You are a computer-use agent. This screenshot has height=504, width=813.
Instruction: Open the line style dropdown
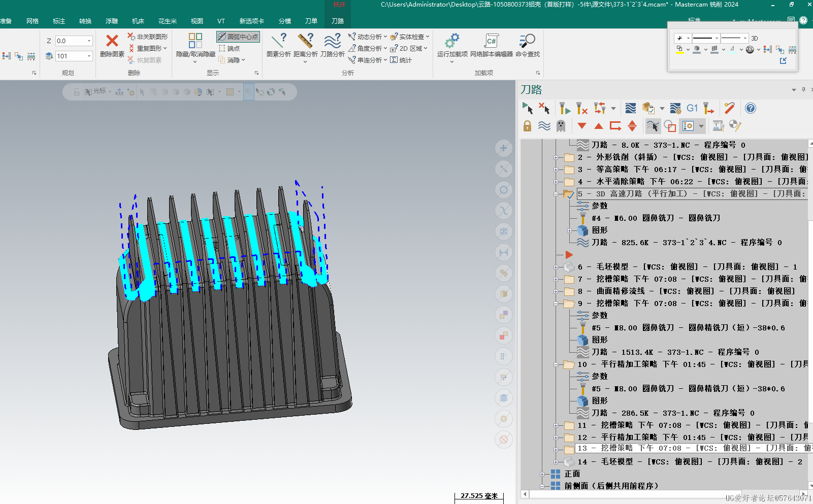point(717,38)
